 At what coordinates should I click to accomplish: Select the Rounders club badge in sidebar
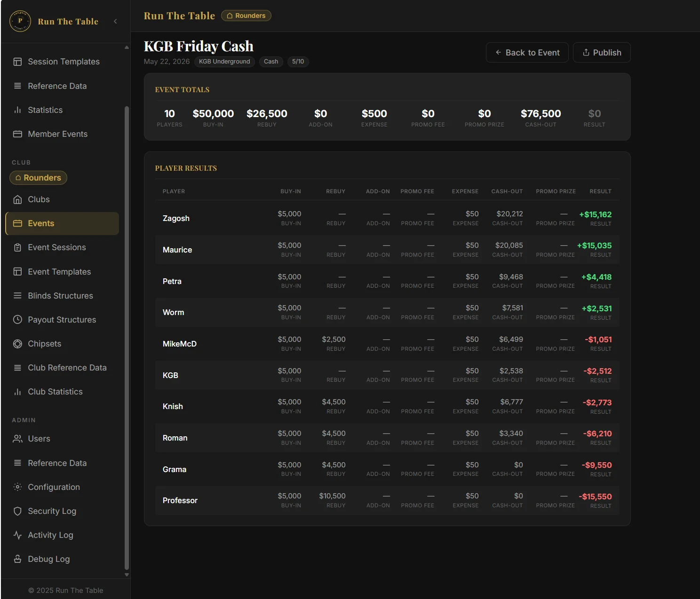pos(38,178)
